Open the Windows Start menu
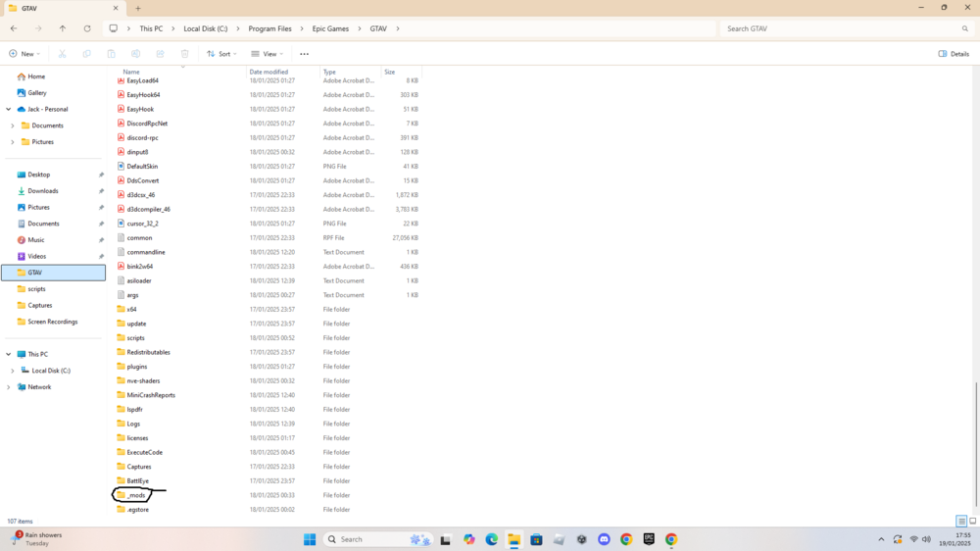The width and height of the screenshot is (980, 551). tap(310, 539)
